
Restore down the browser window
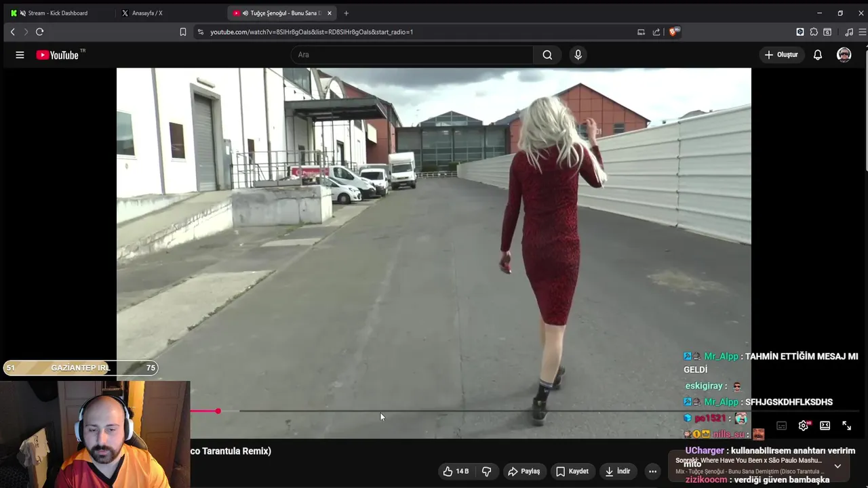840,13
